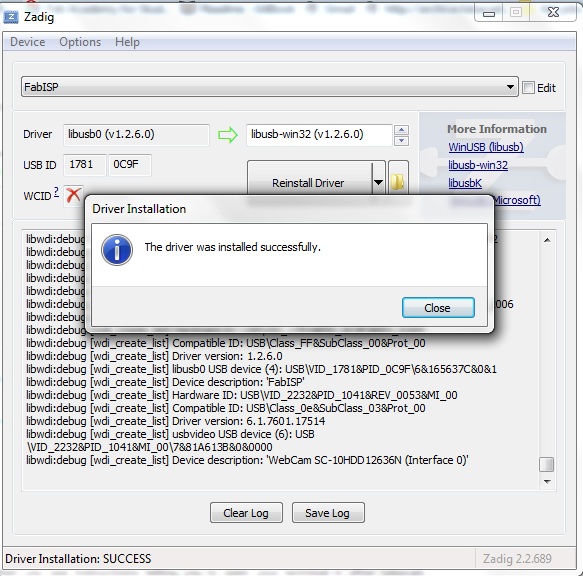Image resolution: width=583 pixels, height=576 pixels.
Task: Click the log scrollbar up arrow
Action: (547, 240)
